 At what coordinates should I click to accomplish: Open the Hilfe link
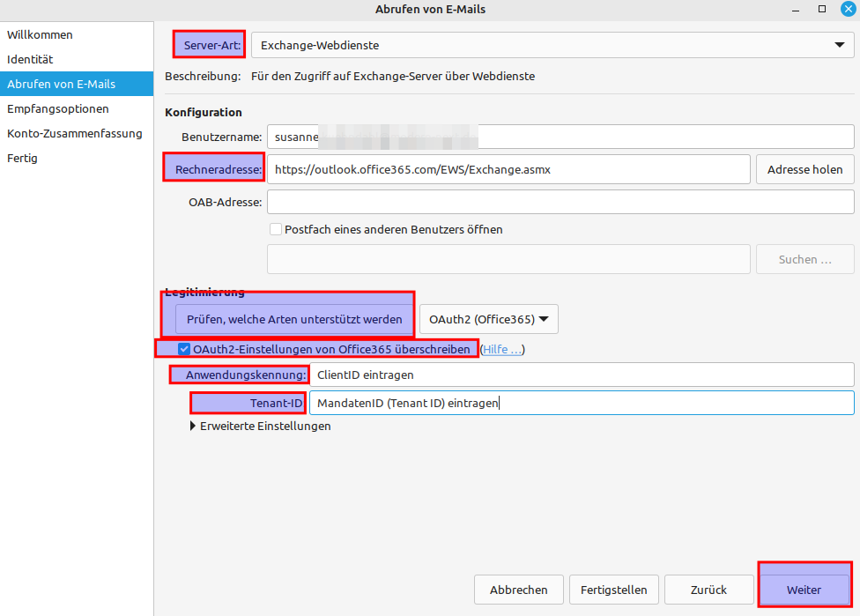[x=501, y=349]
